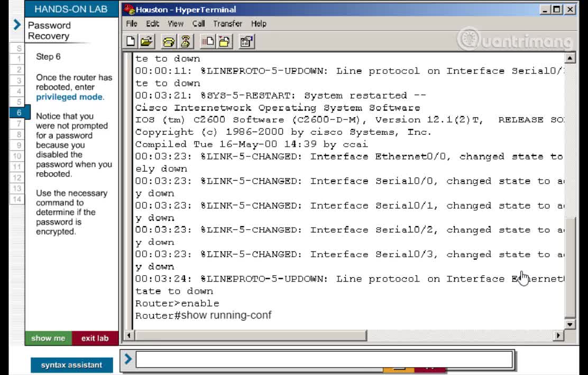Select current lab step 6
Image resolution: width=588 pixels, height=375 pixels.
point(20,112)
